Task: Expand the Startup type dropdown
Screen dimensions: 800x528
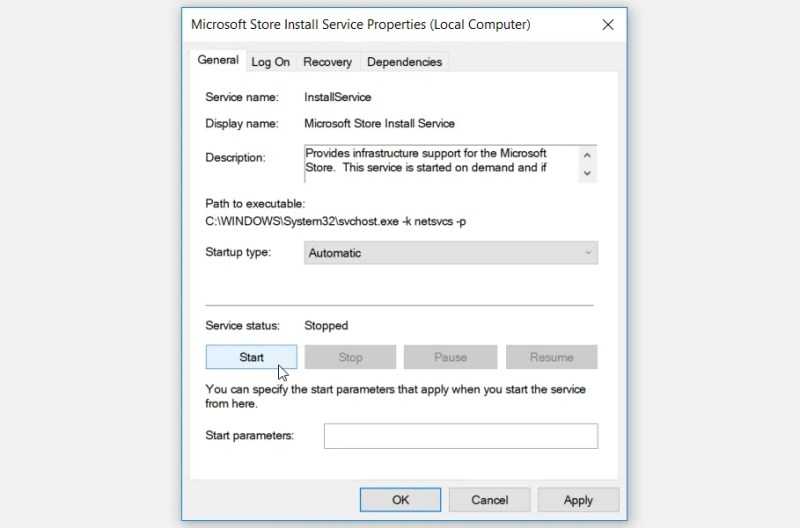Action: (451, 253)
